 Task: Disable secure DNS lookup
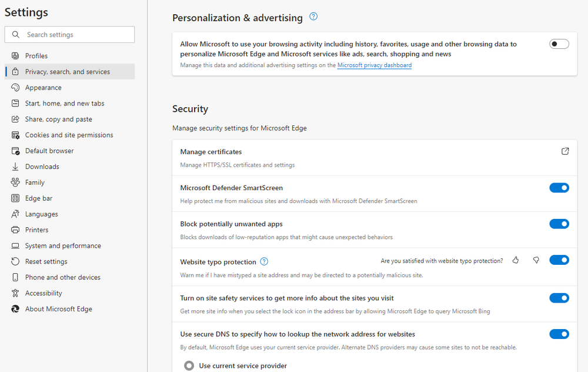[x=559, y=334]
